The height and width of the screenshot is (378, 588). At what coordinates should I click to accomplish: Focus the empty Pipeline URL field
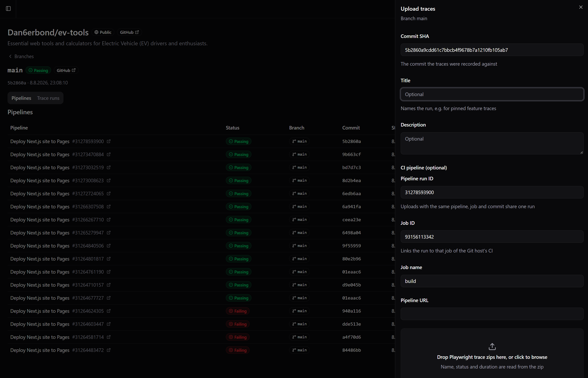click(x=492, y=314)
